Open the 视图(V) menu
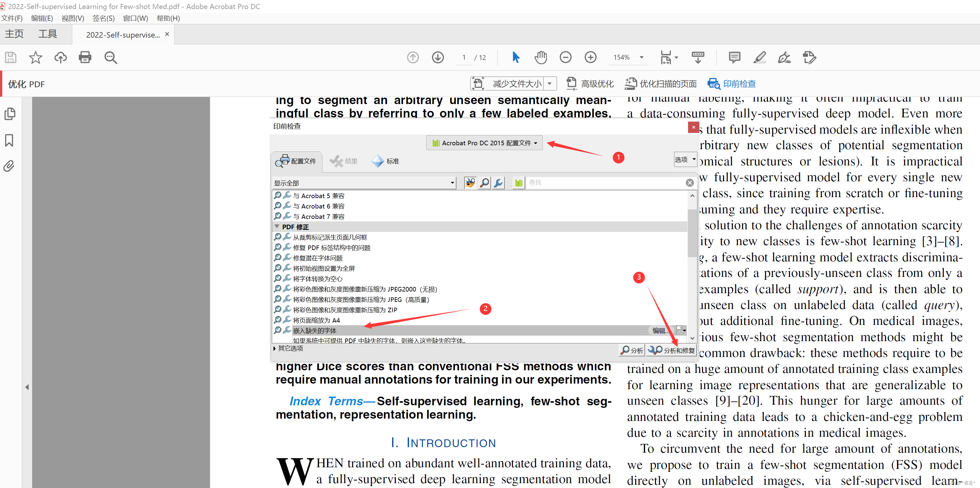 point(72,18)
